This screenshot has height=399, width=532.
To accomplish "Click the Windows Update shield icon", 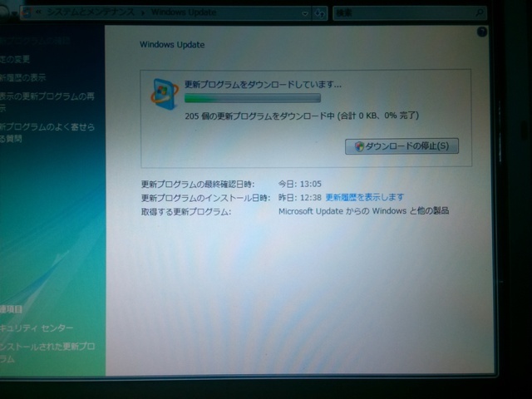I will coord(165,94).
